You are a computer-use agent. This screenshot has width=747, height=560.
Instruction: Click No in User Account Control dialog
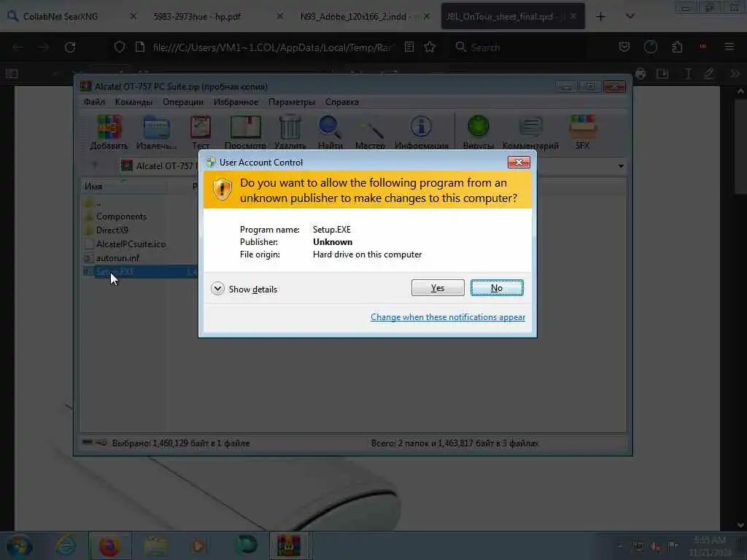(x=496, y=287)
